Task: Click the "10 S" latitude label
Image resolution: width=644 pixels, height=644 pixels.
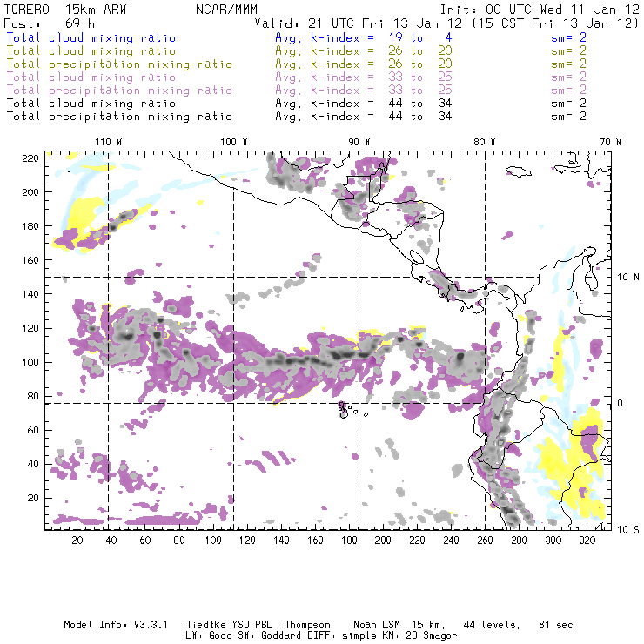Action: coord(628,530)
